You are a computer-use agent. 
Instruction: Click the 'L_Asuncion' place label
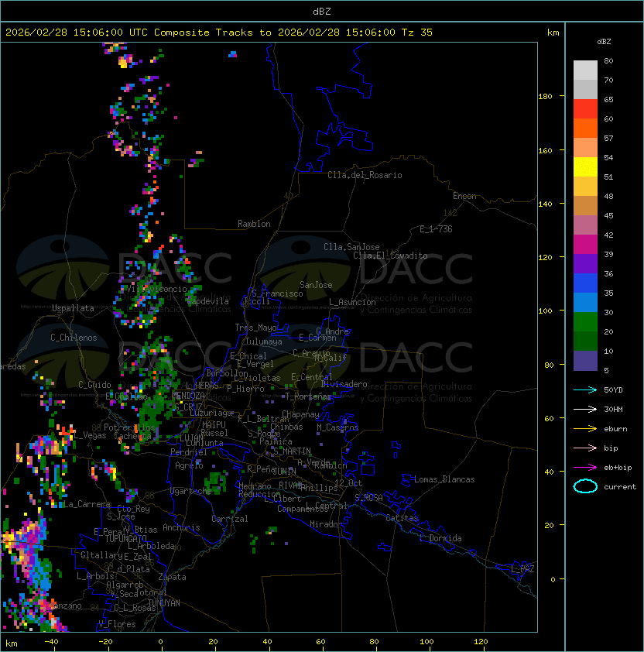click(x=352, y=302)
